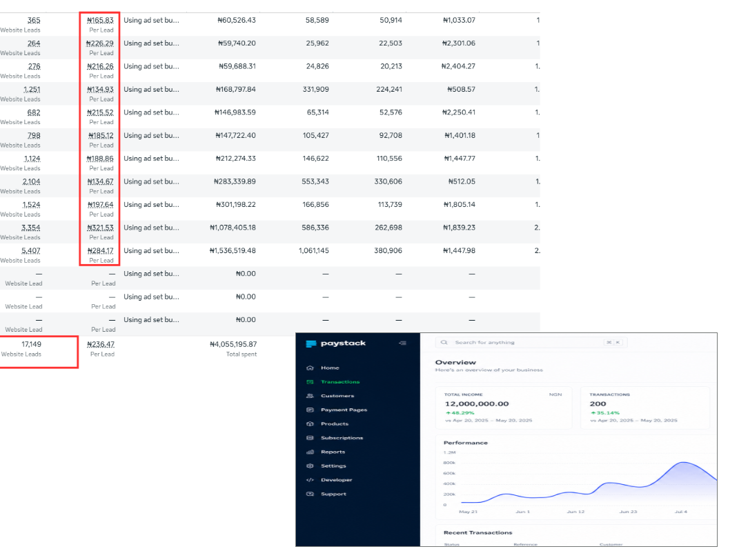The height and width of the screenshot is (560, 739).
Task: Click the Total Income card showing 12,000,000.00
Action: (x=503, y=408)
